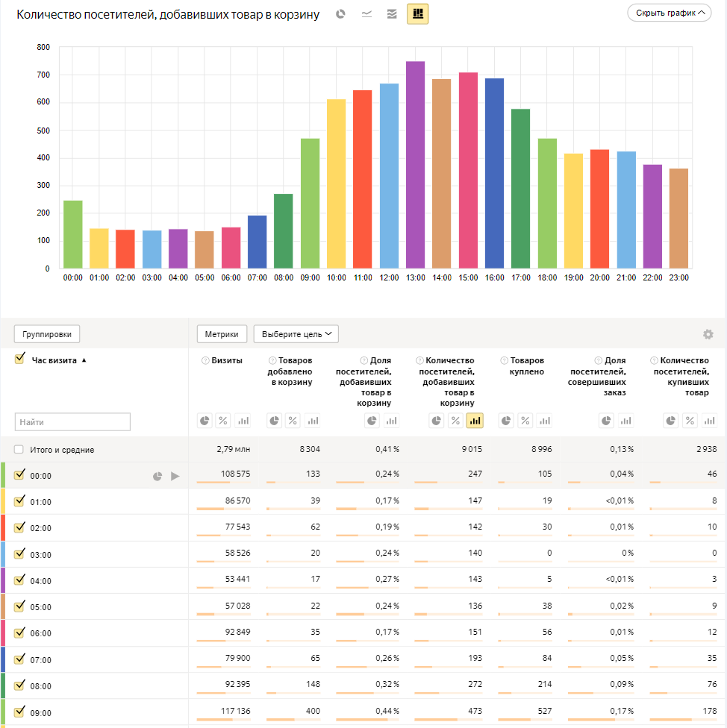Collapse chart with Скрыть график

(670, 13)
